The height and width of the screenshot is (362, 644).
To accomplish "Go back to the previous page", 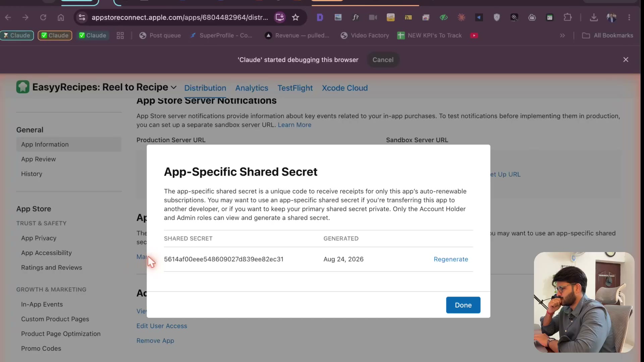I will pyautogui.click(x=8, y=17).
